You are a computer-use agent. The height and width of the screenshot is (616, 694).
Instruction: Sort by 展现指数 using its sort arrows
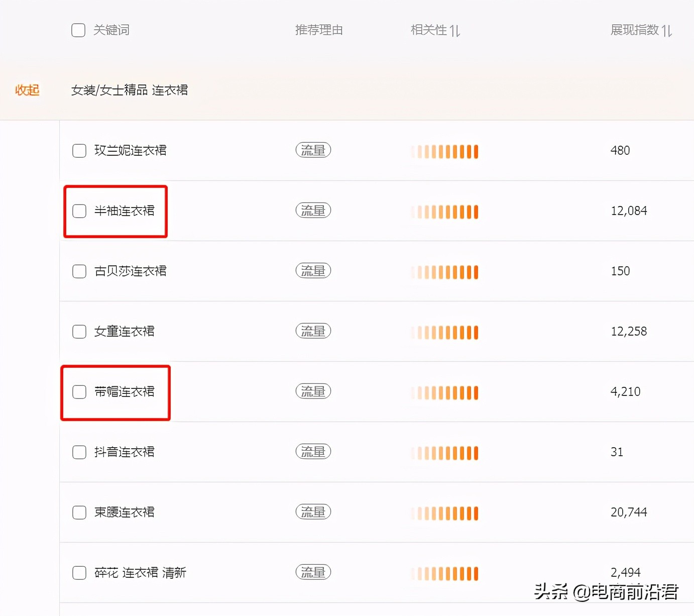coord(667,31)
